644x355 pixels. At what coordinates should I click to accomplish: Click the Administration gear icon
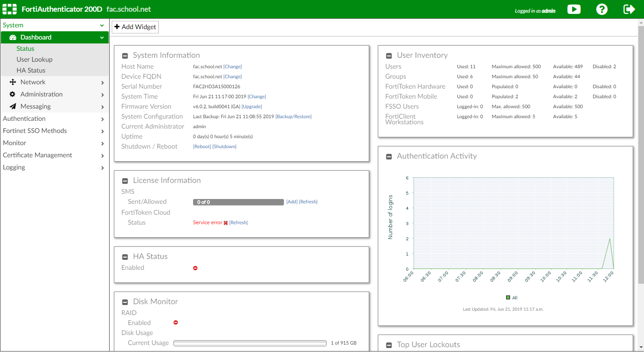pos(13,94)
